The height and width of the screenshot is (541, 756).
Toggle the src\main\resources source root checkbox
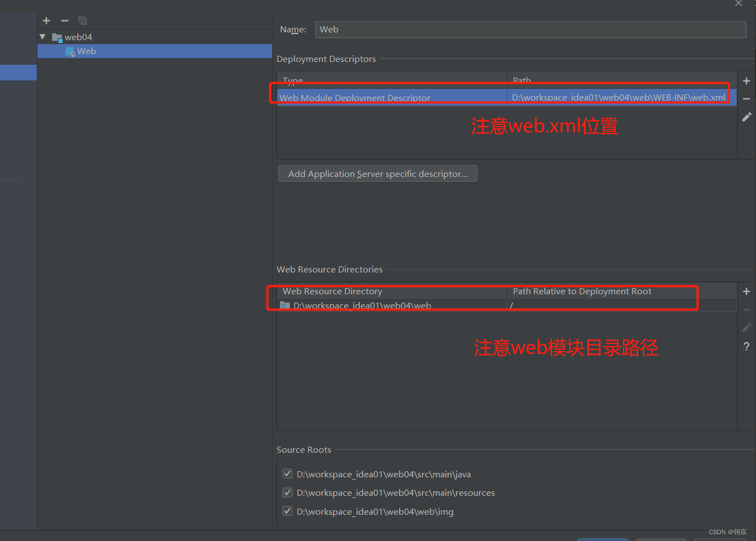[287, 492]
